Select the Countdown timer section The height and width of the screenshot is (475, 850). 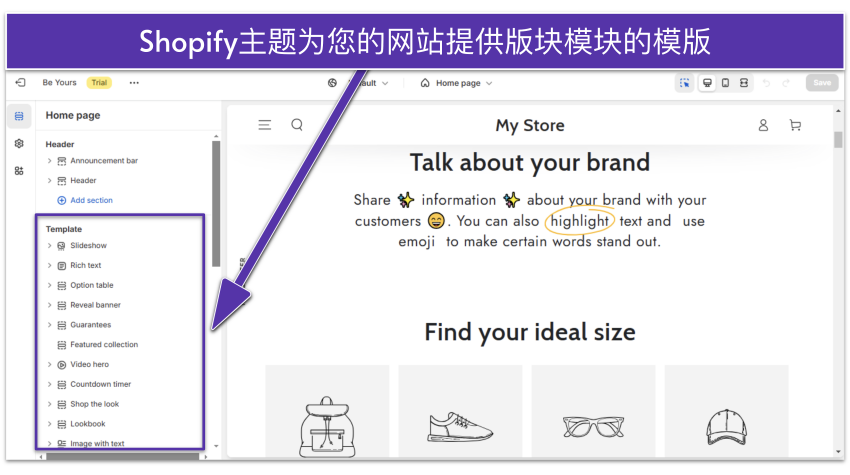point(100,384)
